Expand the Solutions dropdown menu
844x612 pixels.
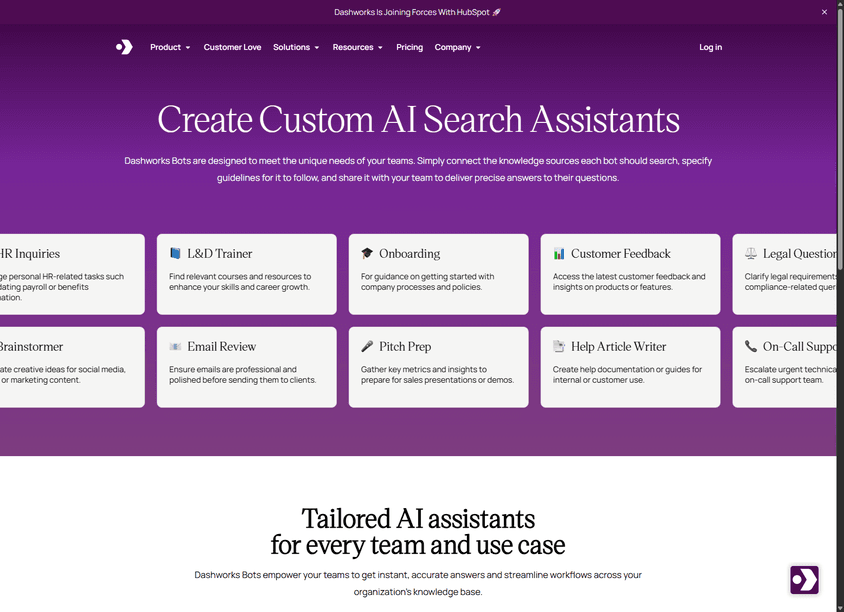tap(296, 47)
